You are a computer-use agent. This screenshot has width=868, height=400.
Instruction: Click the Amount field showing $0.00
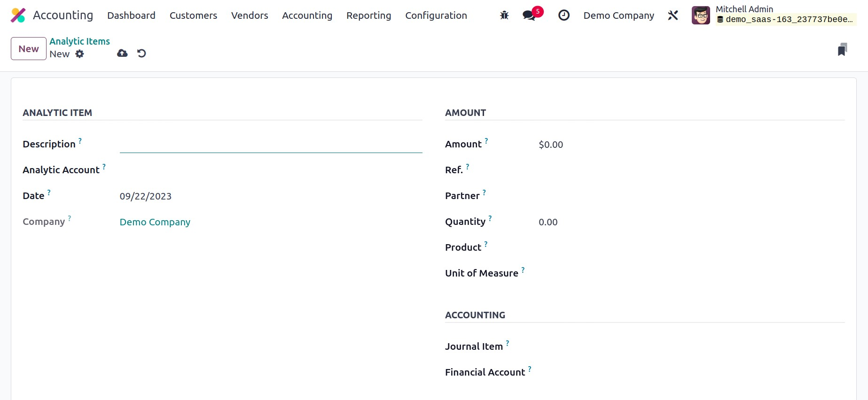[551, 145]
